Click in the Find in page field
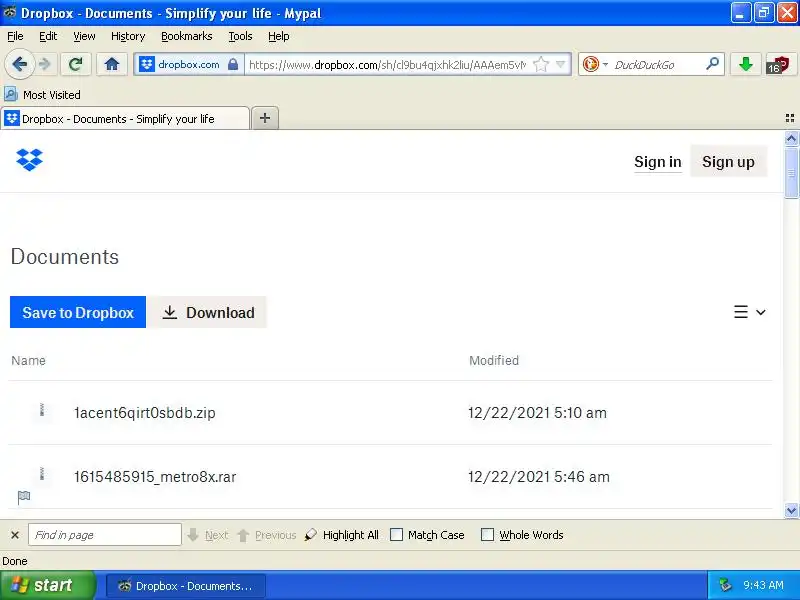 click(x=105, y=535)
